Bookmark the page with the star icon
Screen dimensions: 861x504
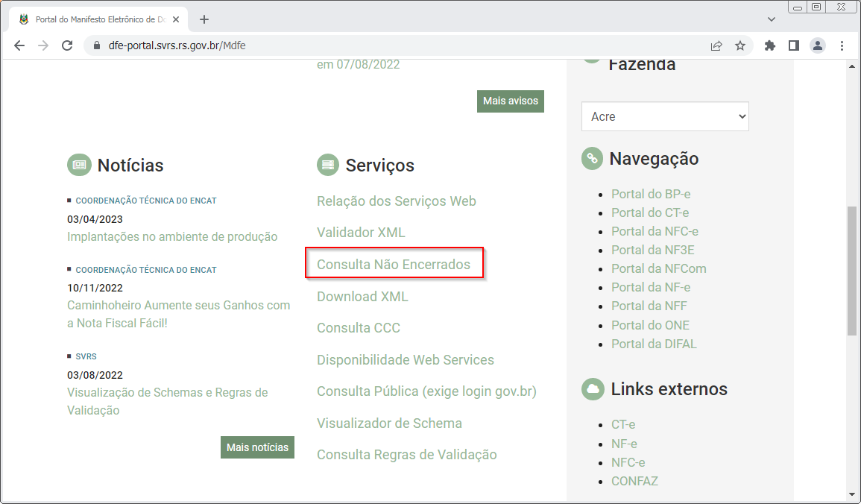[x=740, y=45]
